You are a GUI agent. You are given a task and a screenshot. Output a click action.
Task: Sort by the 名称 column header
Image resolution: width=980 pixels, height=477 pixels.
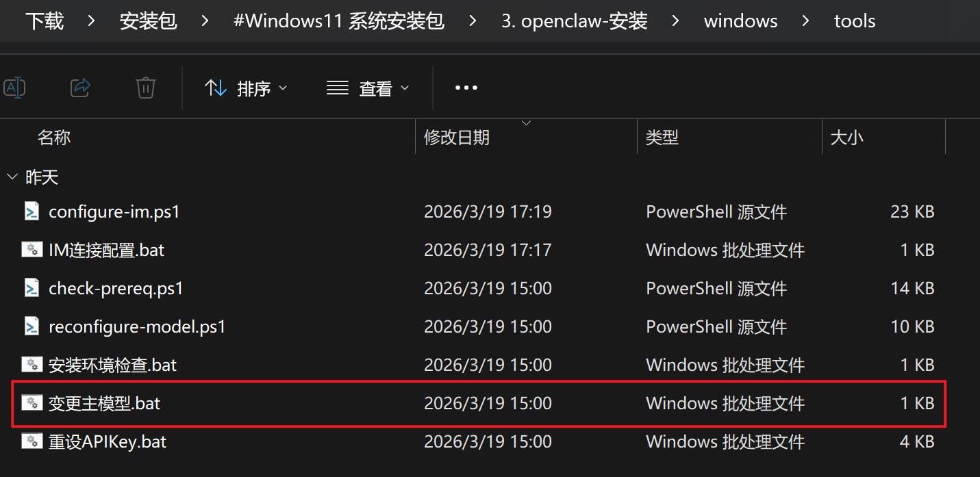[x=54, y=138]
